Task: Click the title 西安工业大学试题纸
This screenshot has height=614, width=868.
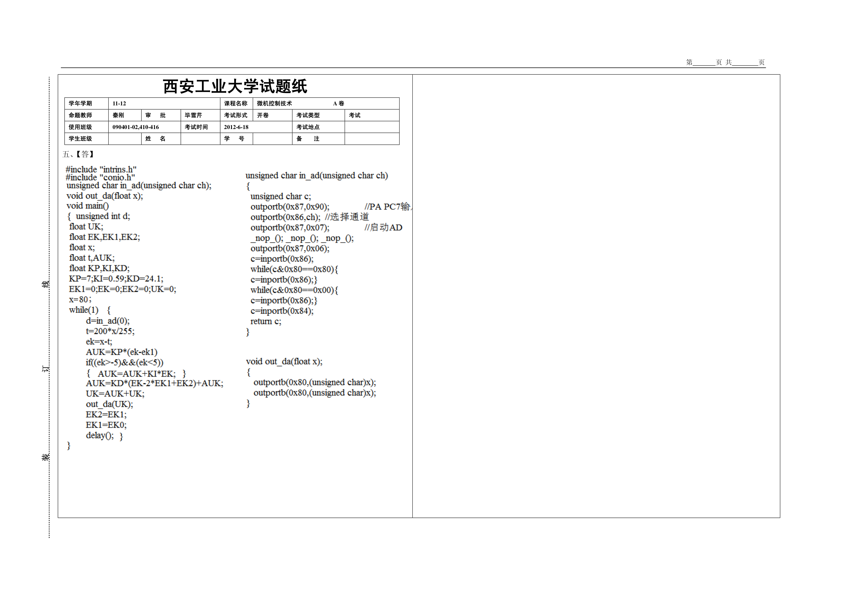Action: (235, 86)
